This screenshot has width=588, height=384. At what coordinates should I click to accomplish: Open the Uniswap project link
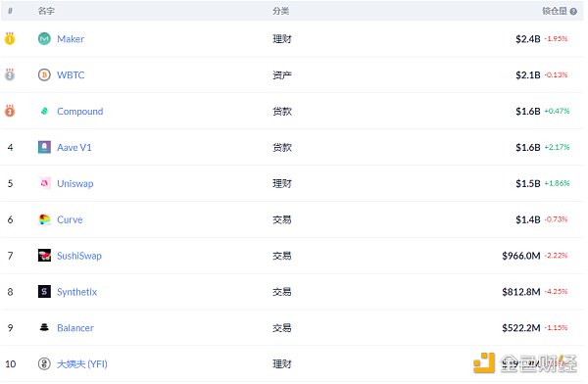point(75,184)
